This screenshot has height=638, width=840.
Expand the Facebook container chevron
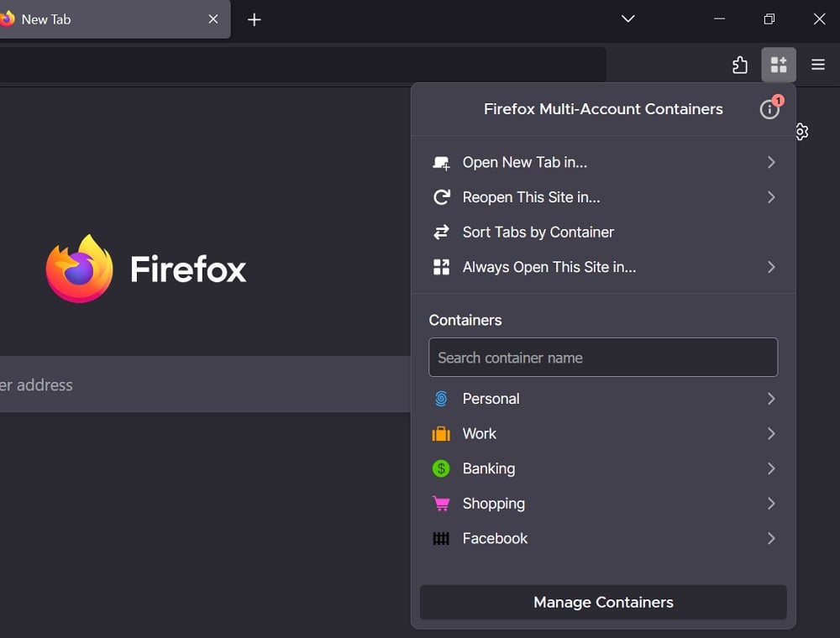click(x=771, y=538)
